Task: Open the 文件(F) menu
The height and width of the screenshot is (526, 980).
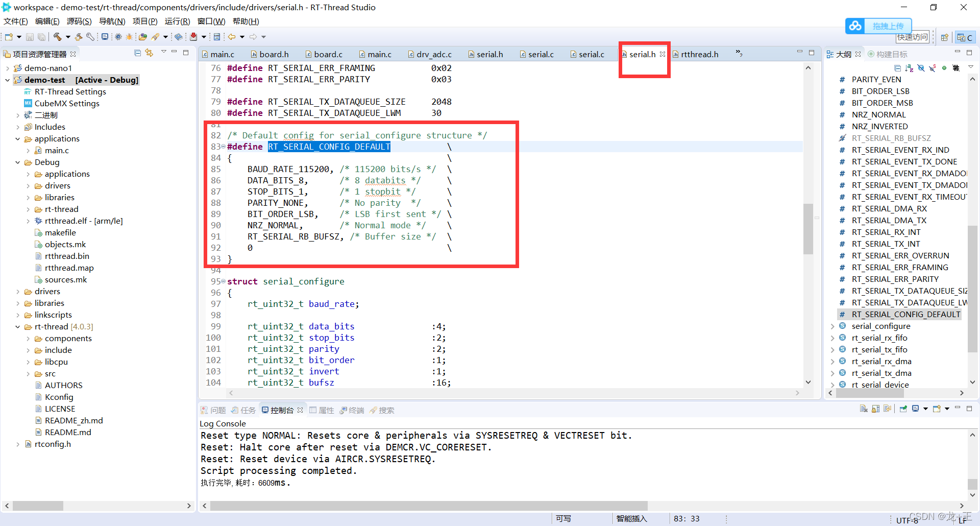Action: (16, 21)
